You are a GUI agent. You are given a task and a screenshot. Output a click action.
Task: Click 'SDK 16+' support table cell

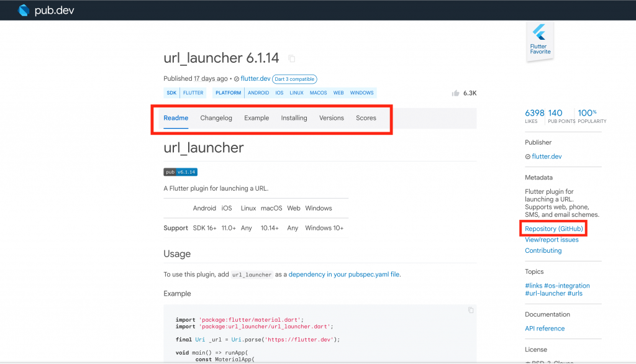[x=204, y=228]
